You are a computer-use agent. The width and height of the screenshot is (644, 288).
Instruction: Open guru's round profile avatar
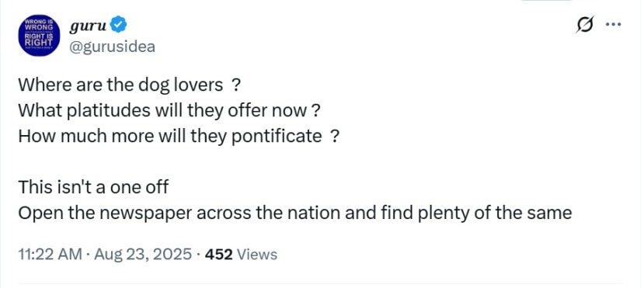[40, 35]
